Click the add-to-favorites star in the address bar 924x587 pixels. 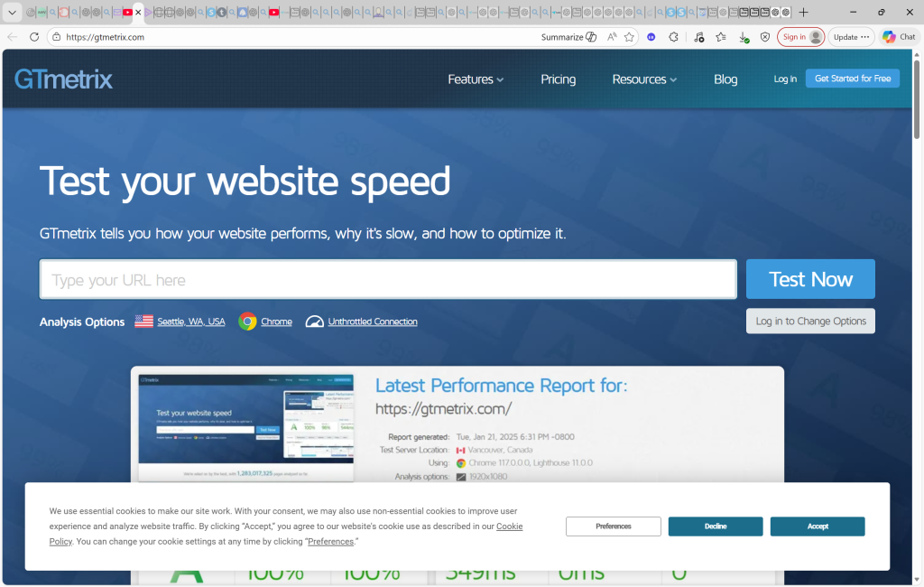click(x=629, y=37)
